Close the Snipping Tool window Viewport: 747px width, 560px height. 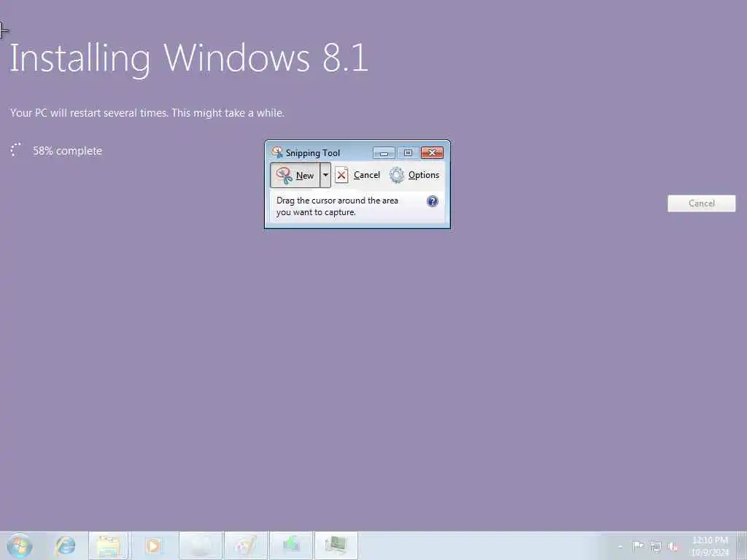point(432,153)
